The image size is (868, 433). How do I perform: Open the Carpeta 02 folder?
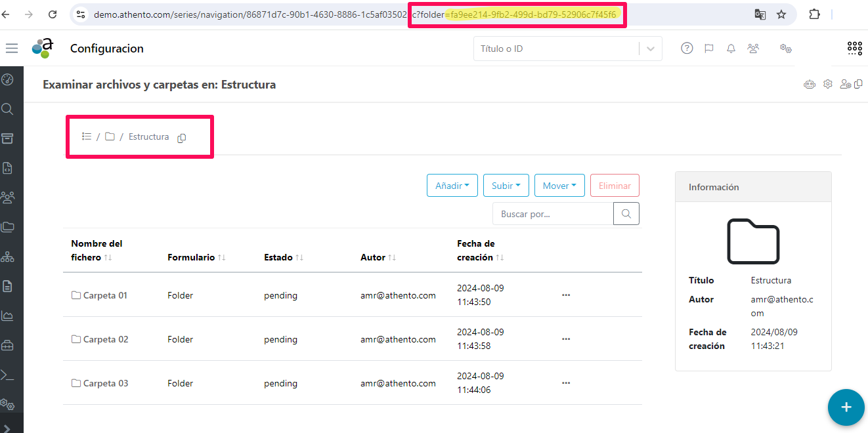[x=105, y=339]
